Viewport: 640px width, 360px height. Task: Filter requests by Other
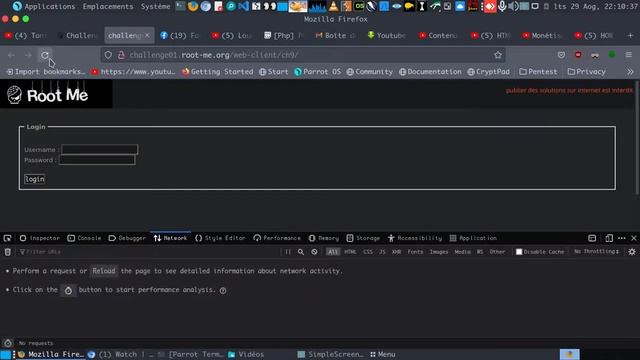coord(497,252)
